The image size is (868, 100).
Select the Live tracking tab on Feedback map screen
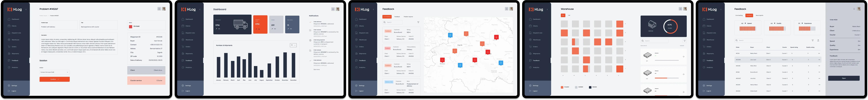(387, 16)
